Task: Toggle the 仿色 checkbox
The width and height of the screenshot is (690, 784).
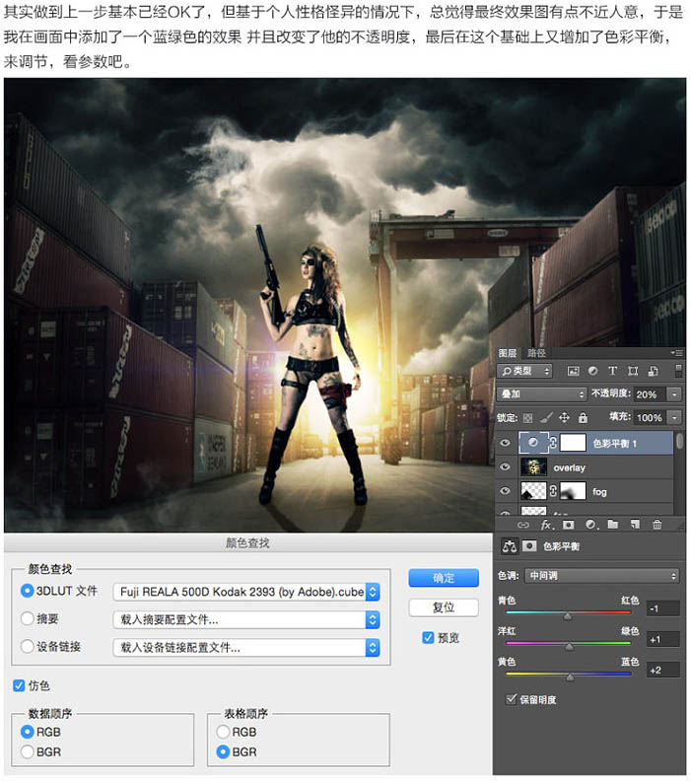Action: [x=19, y=685]
